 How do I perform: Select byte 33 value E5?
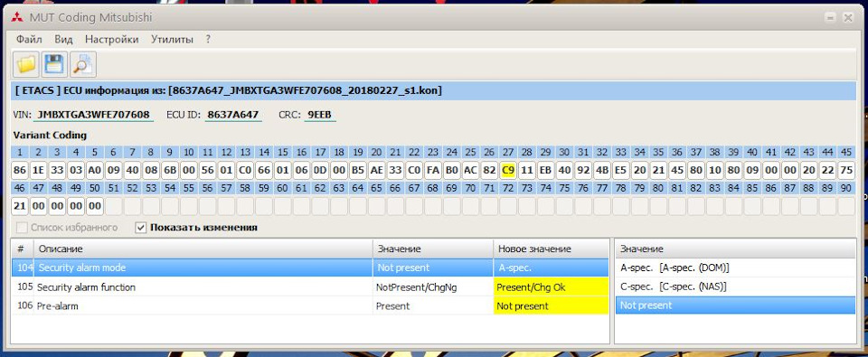pos(620,171)
